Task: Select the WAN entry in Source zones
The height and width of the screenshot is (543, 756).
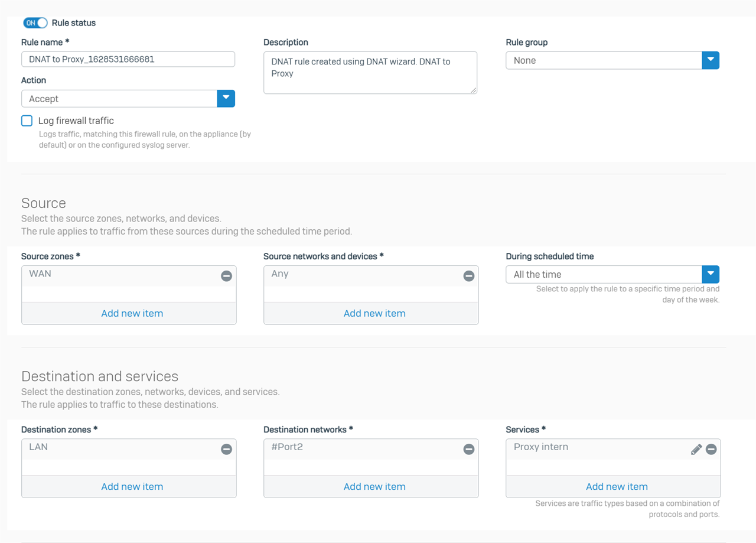Action: click(x=41, y=274)
